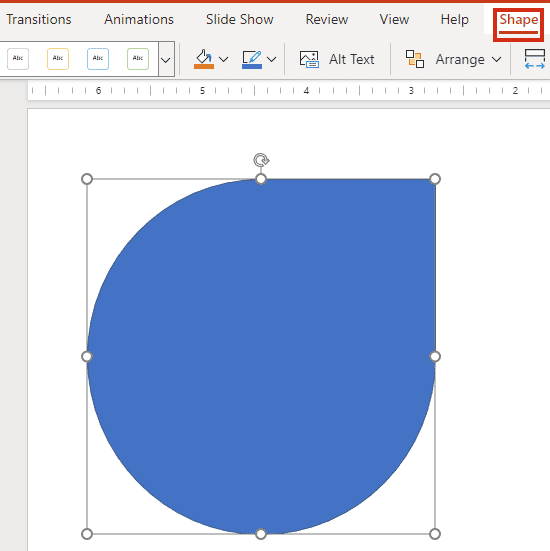Viewport: 550px width, 551px height.
Task: Click the Shape Fill paint bucket icon
Action: pos(204,59)
